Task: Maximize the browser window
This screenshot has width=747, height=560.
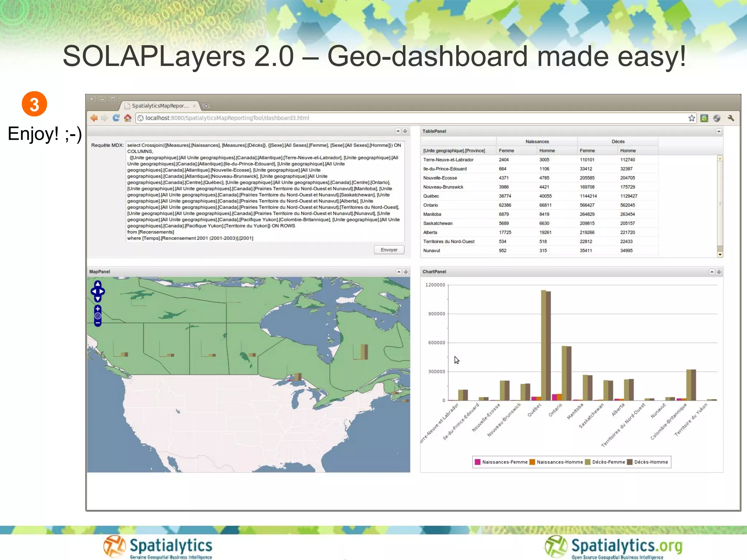Action: (x=113, y=99)
